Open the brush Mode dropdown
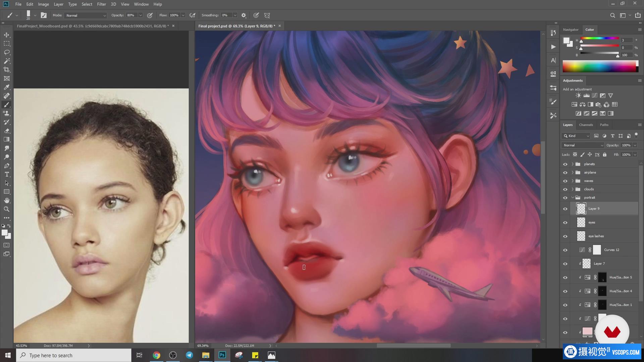This screenshot has height=362, width=644. click(x=86, y=15)
